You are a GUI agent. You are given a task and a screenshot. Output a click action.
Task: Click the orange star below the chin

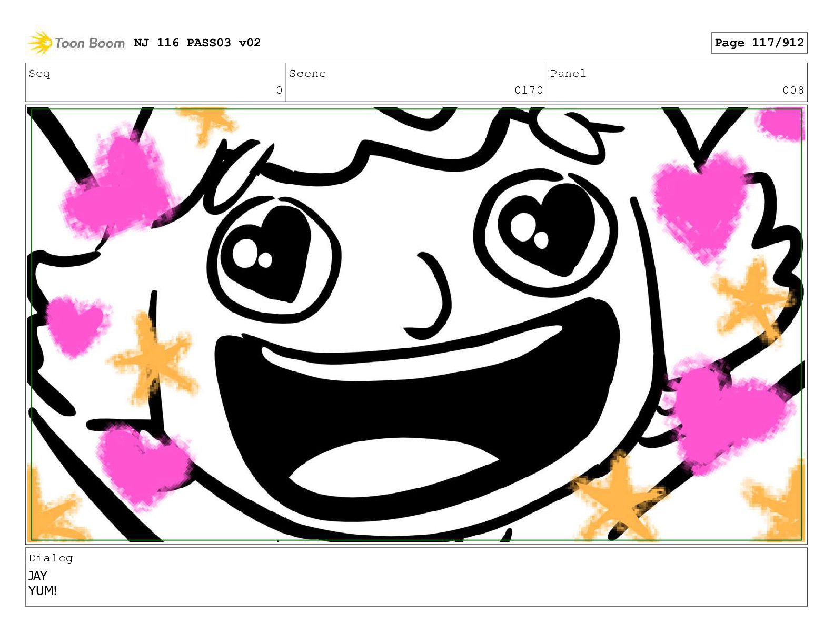[x=619, y=497]
